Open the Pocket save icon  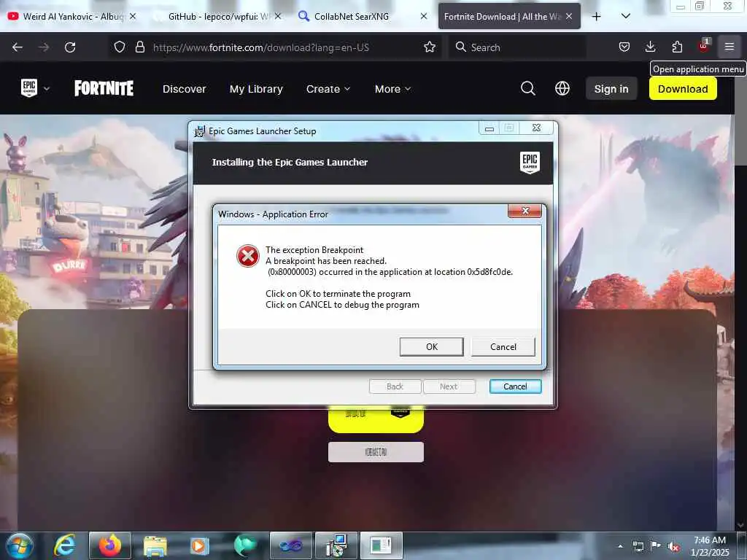[624, 47]
